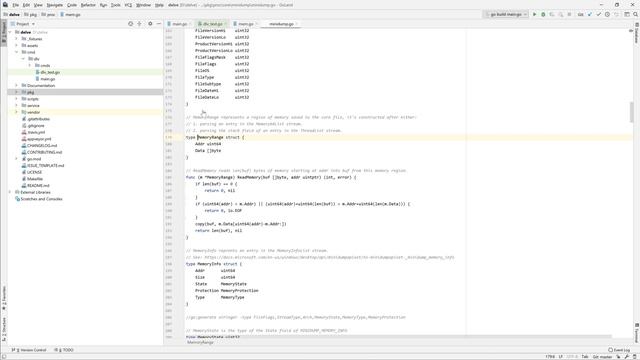Image resolution: width=640 pixels, height=360 pixels.
Task: Click the tool windows toggle in bottom-left corner
Action: (x=3, y=357)
